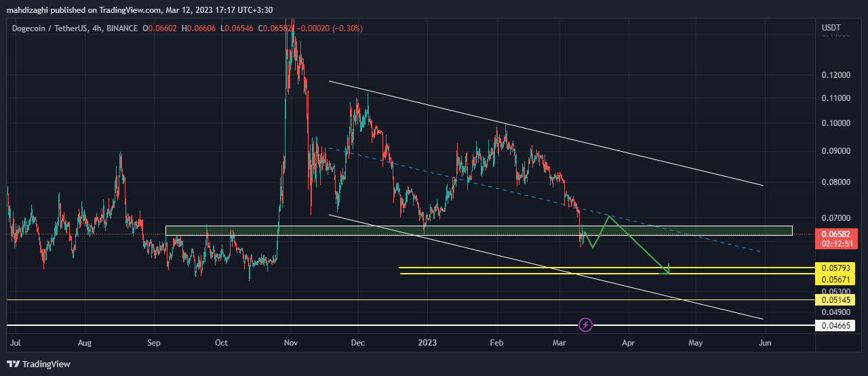Image resolution: width=868 pixels, height=376 pixels.
Task: Click the Sep label on time axis
Action: pos(154,343)
